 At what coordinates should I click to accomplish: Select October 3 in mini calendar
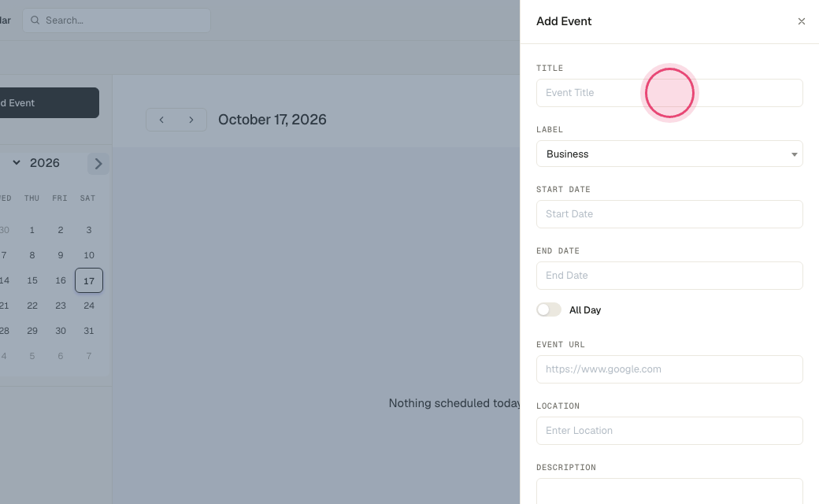(89, 230)
